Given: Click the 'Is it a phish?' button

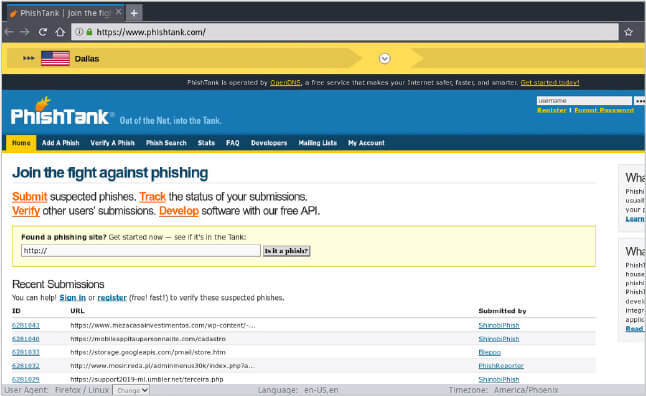Looking at the screenshot, I should 287,251.
